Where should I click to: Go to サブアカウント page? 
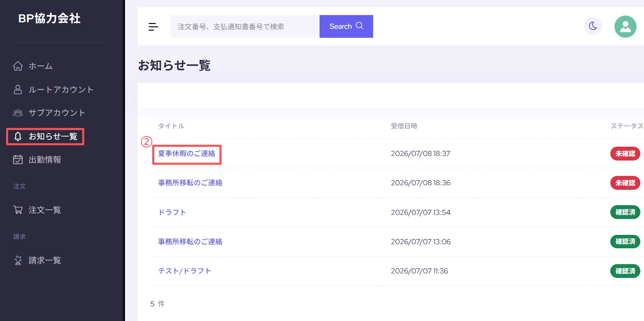click(57, 113)
